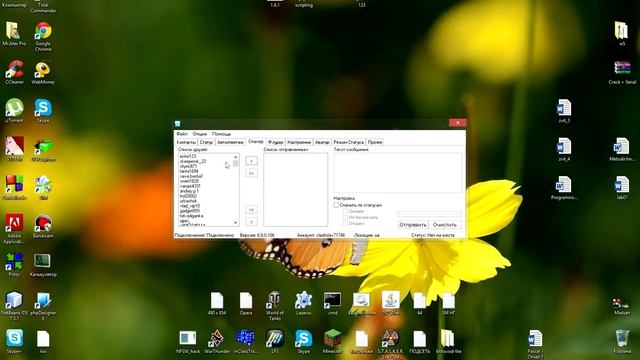This screenshot has width=640, height=360.
Task: Switch to the Настройки tab
Action: pyautogui.click(x=299, y=142)
